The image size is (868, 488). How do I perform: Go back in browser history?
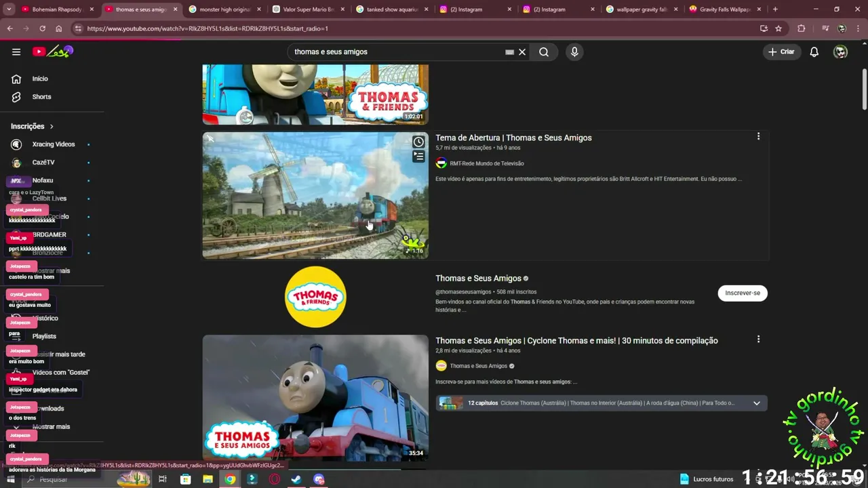(9, 28)
